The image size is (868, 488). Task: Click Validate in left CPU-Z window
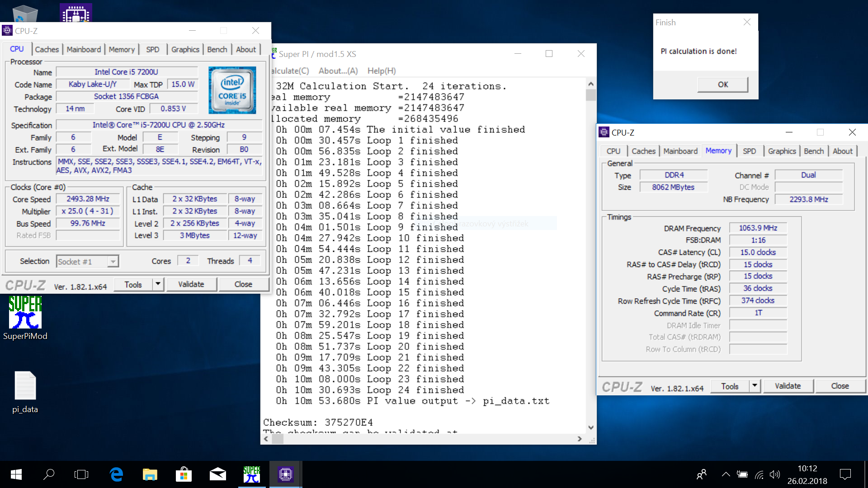coord(191,284)
